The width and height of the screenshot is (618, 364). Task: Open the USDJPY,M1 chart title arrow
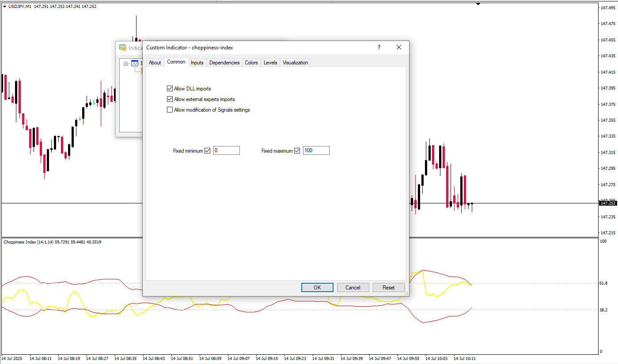[4, 7]
